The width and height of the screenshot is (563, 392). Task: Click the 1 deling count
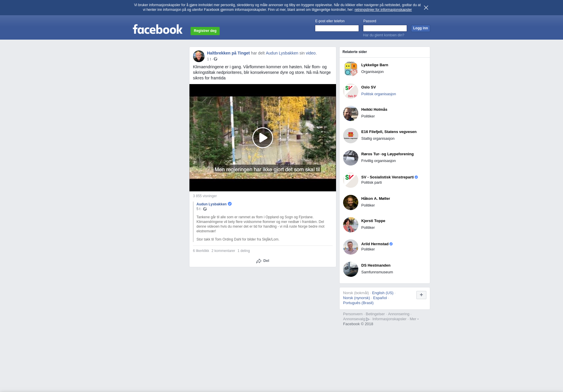click(244, 251)
